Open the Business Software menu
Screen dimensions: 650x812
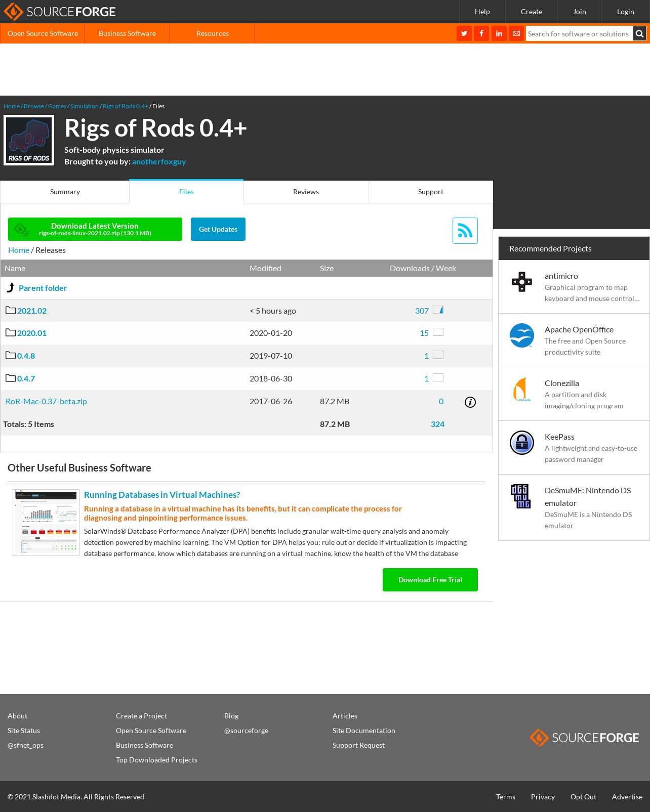tap(127, 33)
